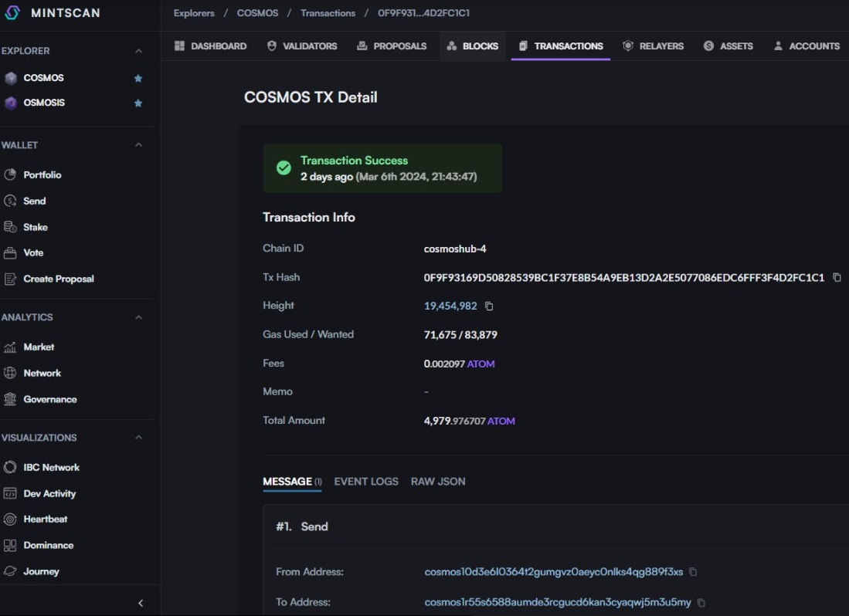Switch to the PROPOSALS tab

(x=392, y=46)
